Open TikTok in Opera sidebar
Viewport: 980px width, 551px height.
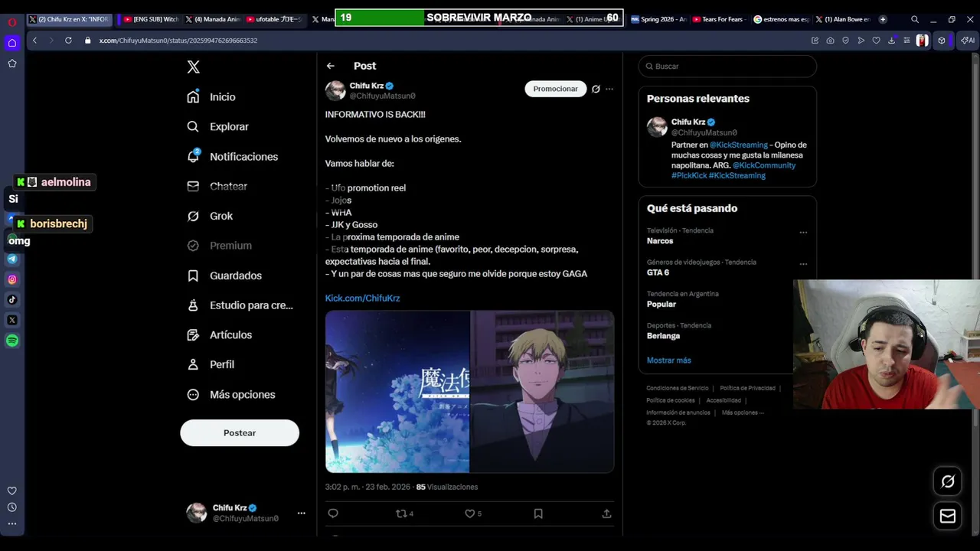coord(12,300)
